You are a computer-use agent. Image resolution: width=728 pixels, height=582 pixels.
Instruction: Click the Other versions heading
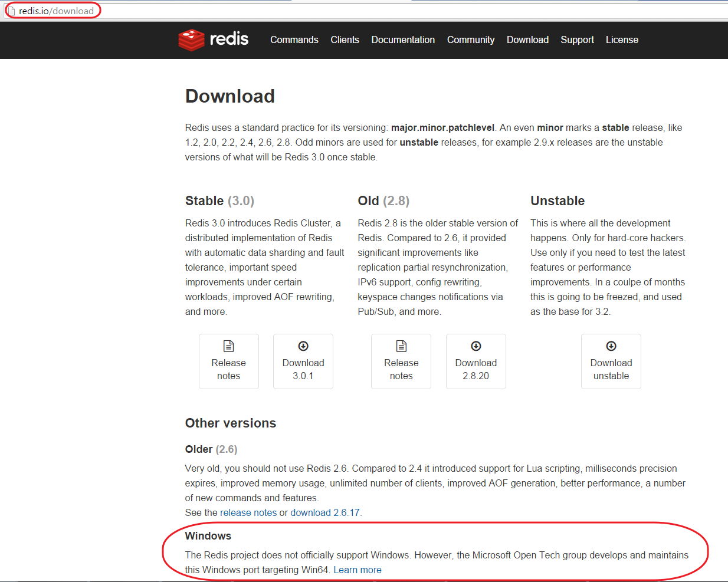[231, 423]
